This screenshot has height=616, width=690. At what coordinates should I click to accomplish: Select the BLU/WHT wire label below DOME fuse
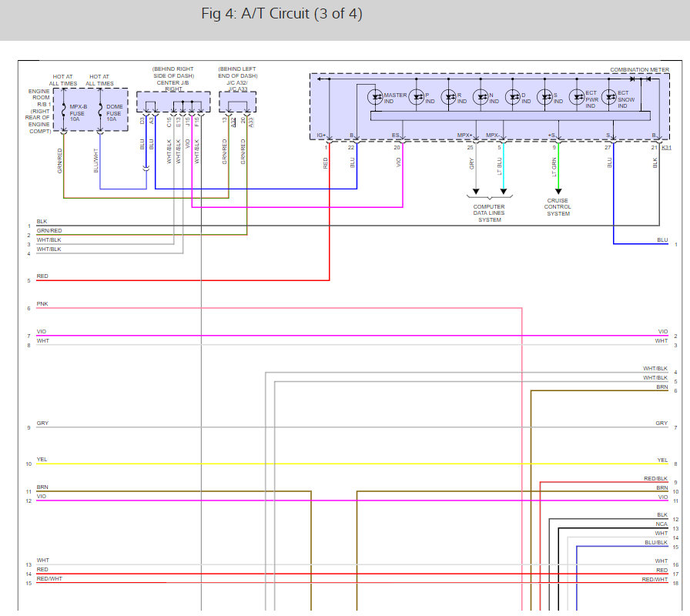click(96, 160)
